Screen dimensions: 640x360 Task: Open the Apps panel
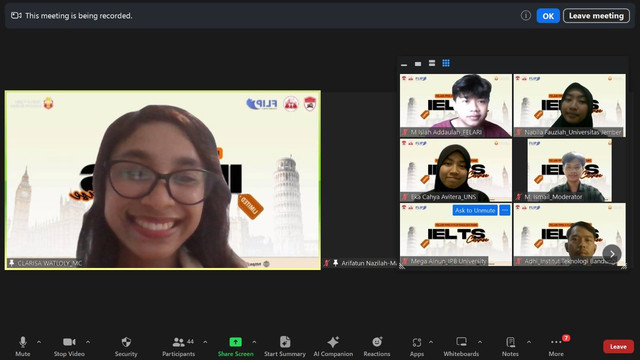coord(417,347)
